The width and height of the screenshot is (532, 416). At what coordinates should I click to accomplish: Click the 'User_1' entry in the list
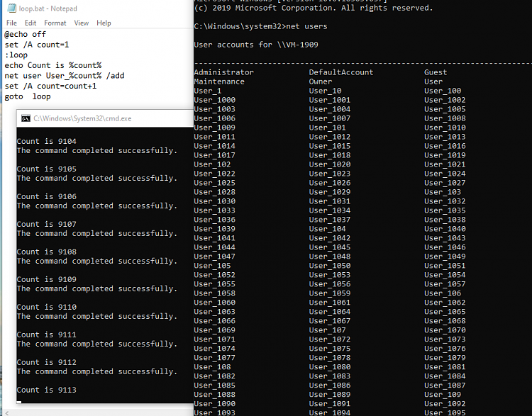(x=208, y=91)
